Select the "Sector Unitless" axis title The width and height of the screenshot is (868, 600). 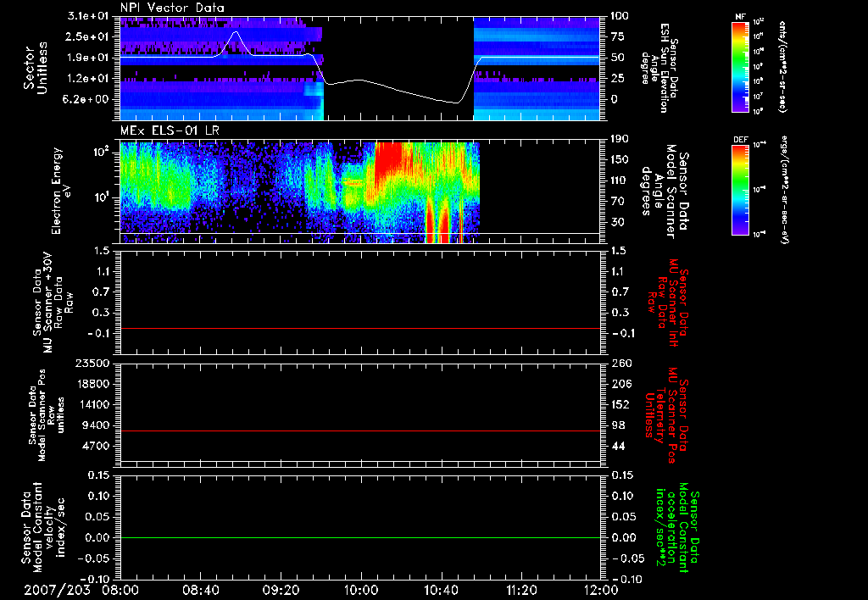[x=36, y=69]
